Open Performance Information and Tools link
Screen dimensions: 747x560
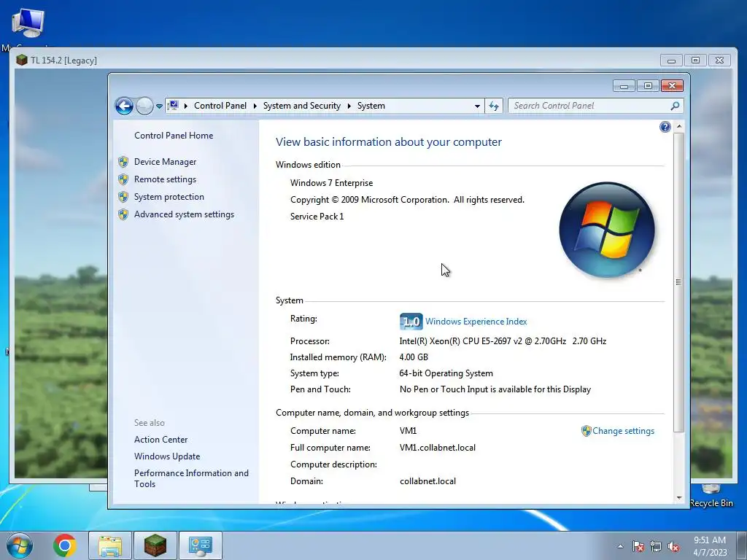(x=191, y=478)
